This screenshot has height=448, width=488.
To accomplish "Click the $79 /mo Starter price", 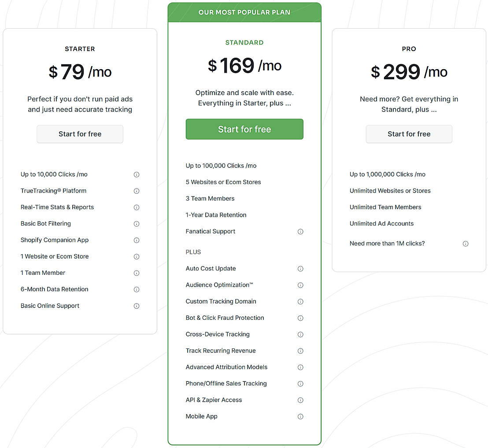I will point(80,72).
